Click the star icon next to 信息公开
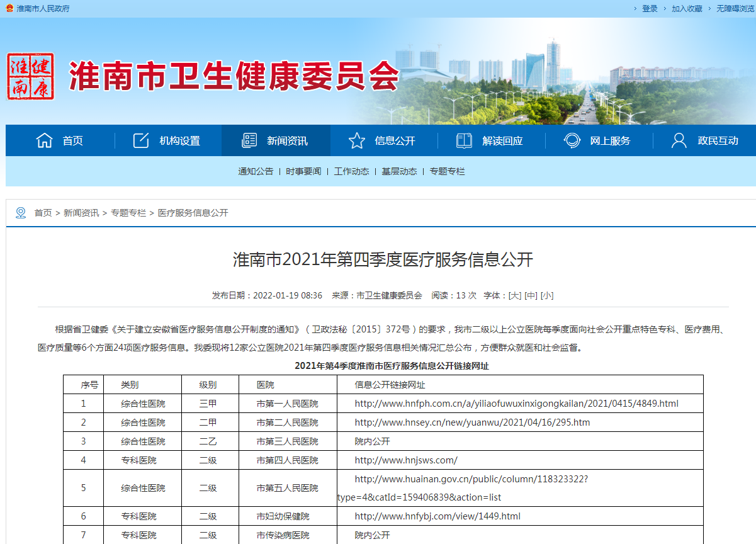 point(358,140)
